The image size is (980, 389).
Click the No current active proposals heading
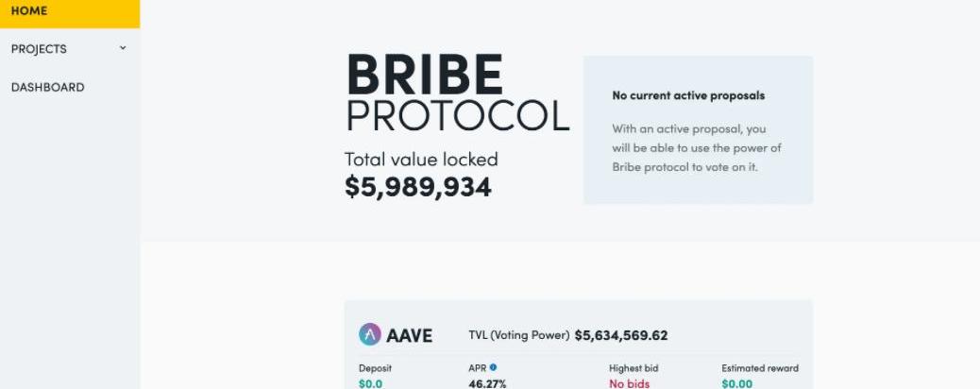(x=688, y=95)
